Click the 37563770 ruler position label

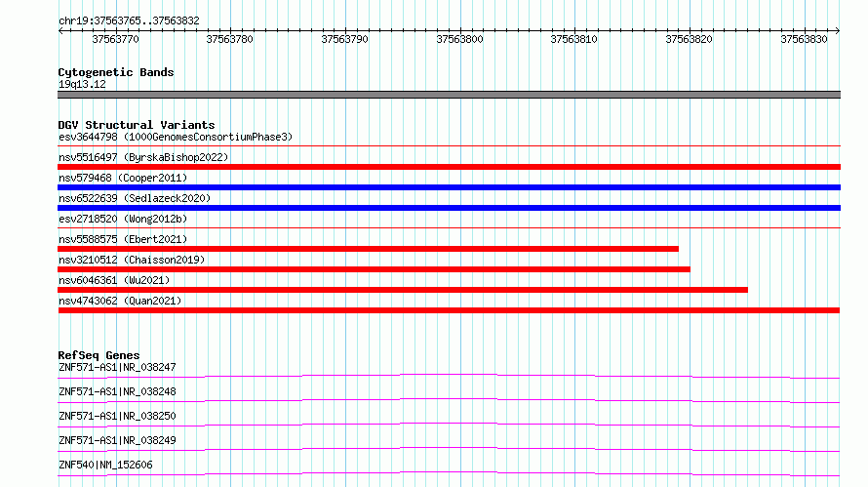pos(115,39)
